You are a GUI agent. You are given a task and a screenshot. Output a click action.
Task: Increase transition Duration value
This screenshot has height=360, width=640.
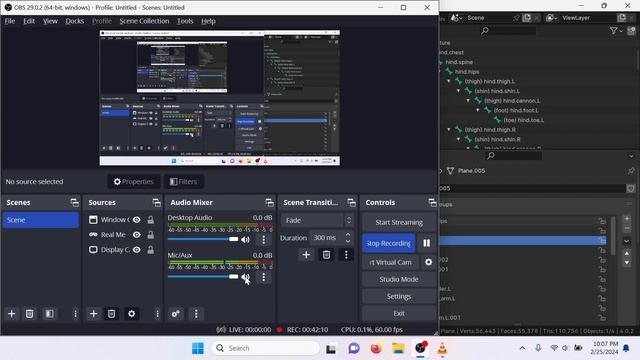point(348,235)
